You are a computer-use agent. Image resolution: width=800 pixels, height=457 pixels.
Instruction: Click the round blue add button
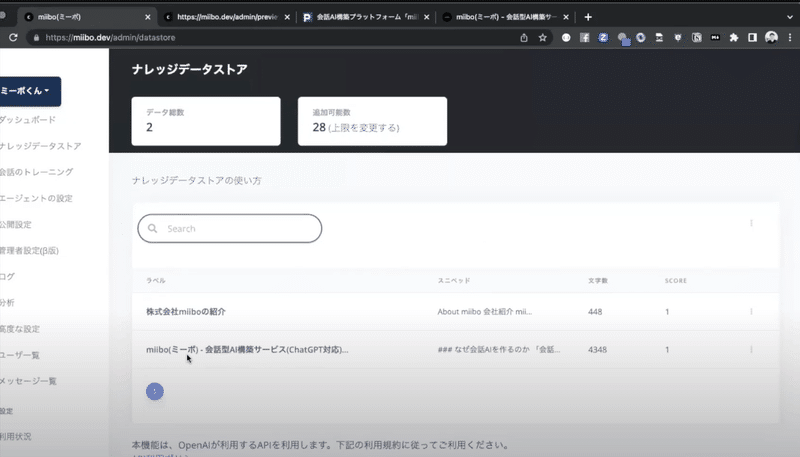click(155, 392)
